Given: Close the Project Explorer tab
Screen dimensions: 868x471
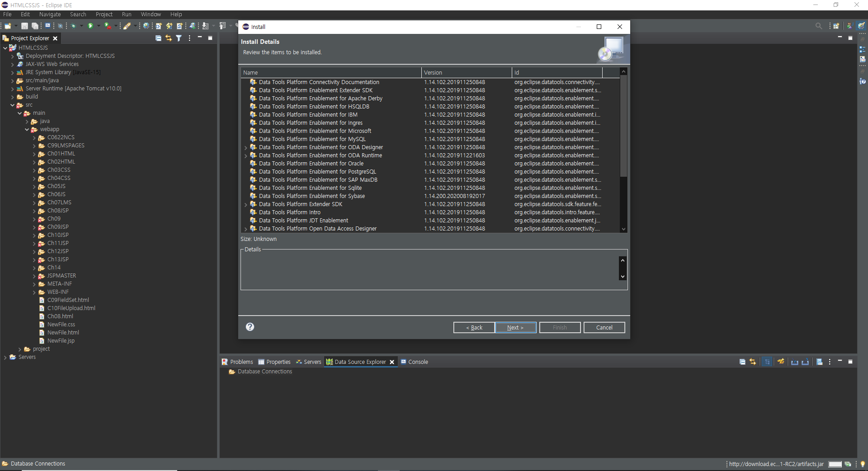Looking at the screenshot, I should [55, 38].
